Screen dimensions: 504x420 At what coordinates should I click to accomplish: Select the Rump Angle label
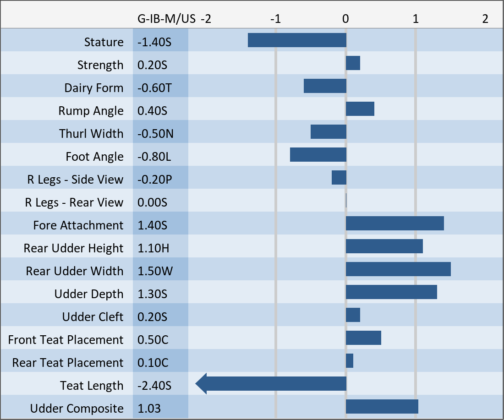point(91,111)
